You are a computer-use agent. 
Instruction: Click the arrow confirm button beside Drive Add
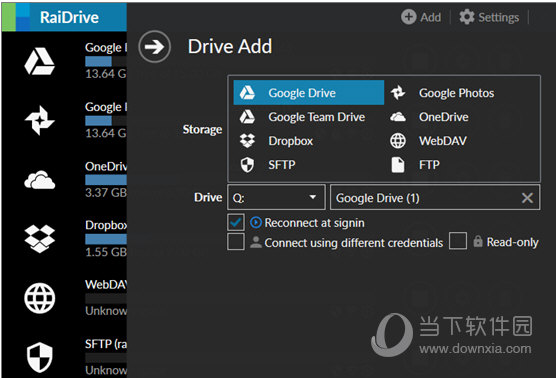tap(155, 46)
